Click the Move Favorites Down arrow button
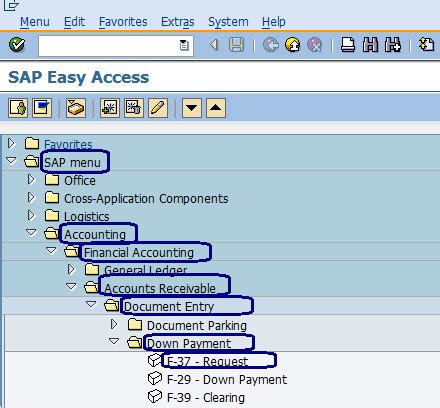Screen dimensions: 440x408 [192, 108]
